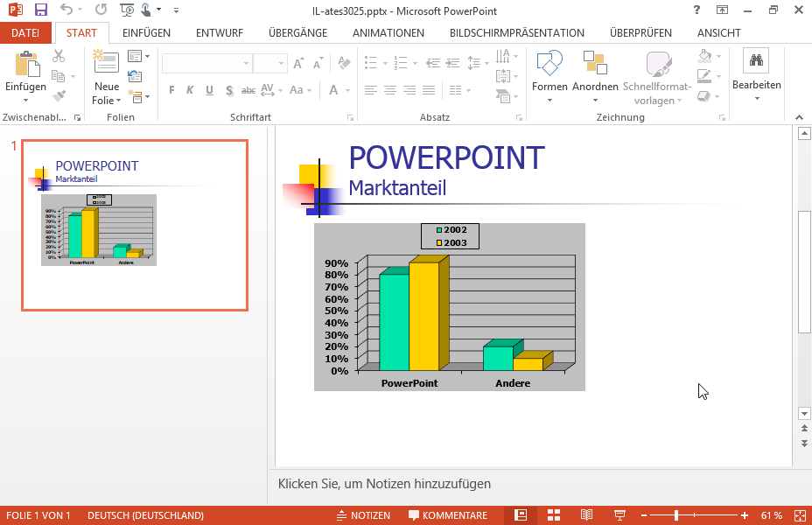Save the presentation with the floppy disk icon
The image size is (812, 525).
(40, 10)
